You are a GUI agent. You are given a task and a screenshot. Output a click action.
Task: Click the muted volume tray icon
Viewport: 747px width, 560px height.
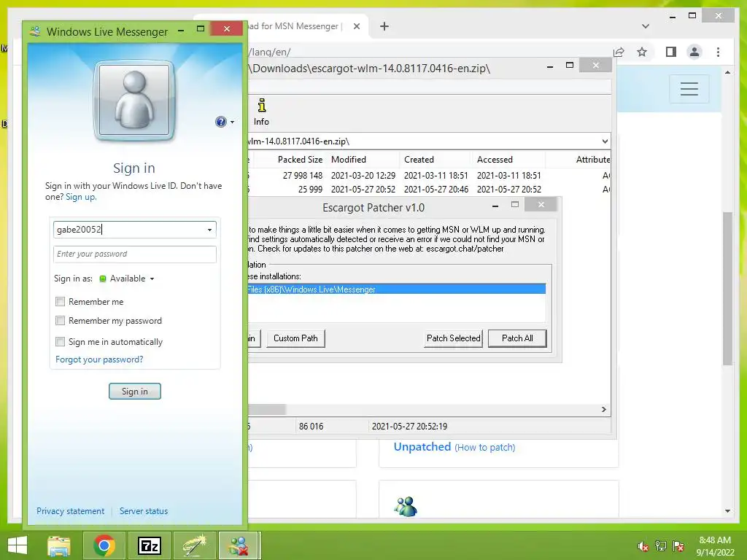point(643,546)
